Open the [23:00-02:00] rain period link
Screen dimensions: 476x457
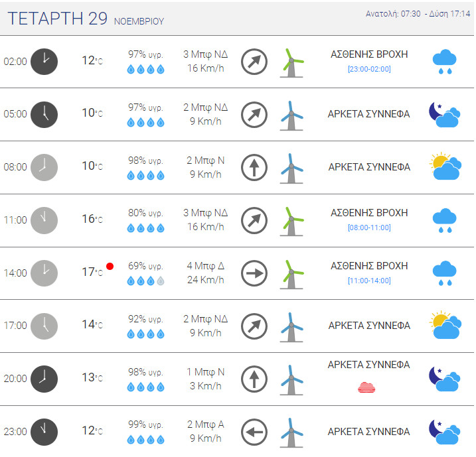369,69
